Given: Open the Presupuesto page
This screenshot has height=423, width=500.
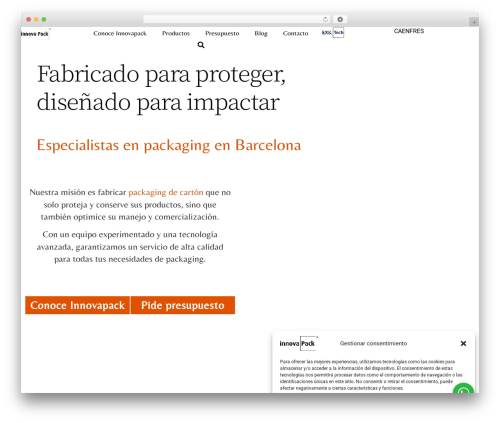Looking at the screenshot, I should 222,33.
